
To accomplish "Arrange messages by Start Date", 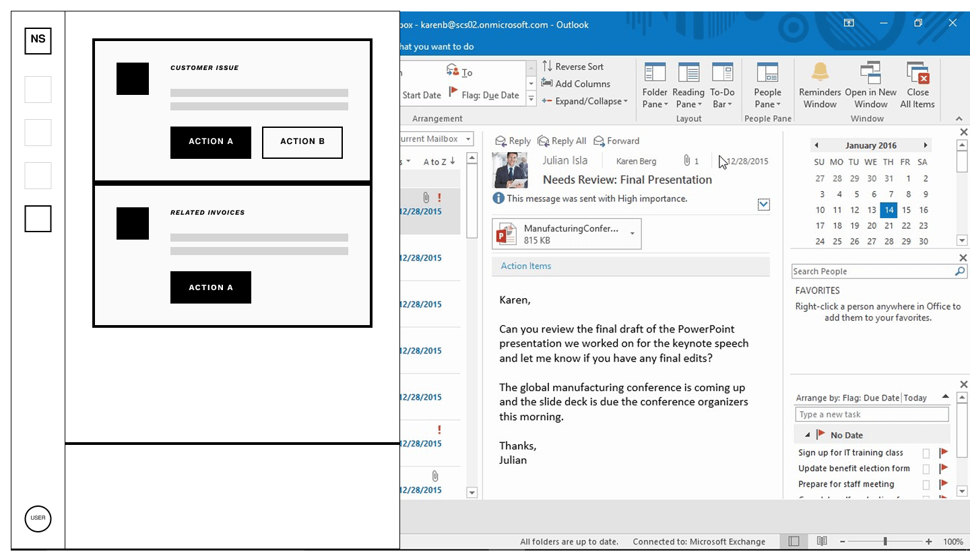I will pyautogui.click(x=422, y=95).
